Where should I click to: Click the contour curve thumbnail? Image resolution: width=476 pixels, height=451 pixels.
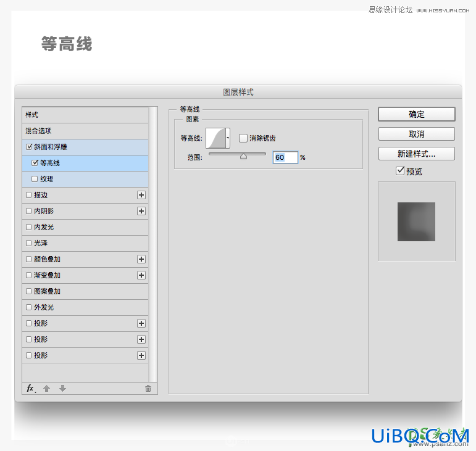pyautogui.click(x=215, y=138)
